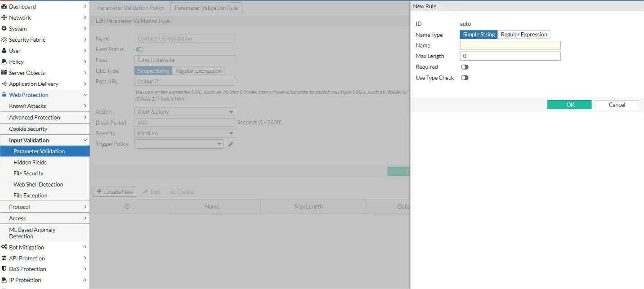Viewport: 644px width, 289px height.
Task: Click the Security Fabric icon
Action: 4,40
